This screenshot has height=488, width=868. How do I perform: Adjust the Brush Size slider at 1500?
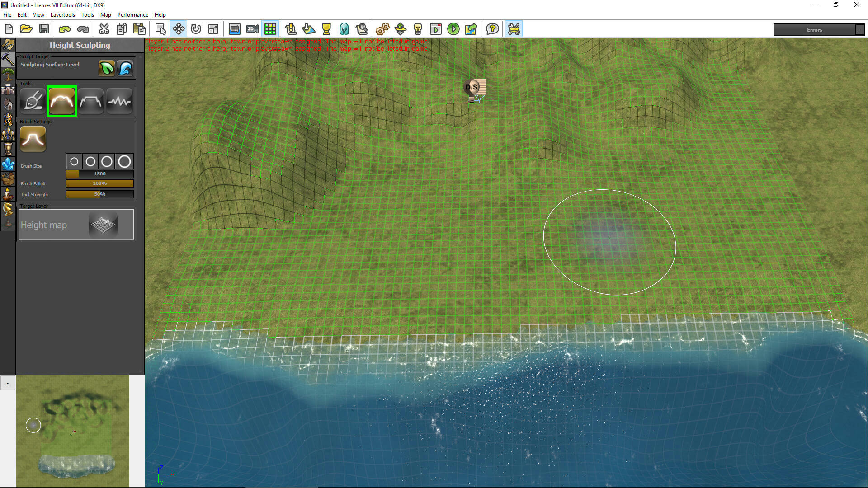[x=100, y=174]
